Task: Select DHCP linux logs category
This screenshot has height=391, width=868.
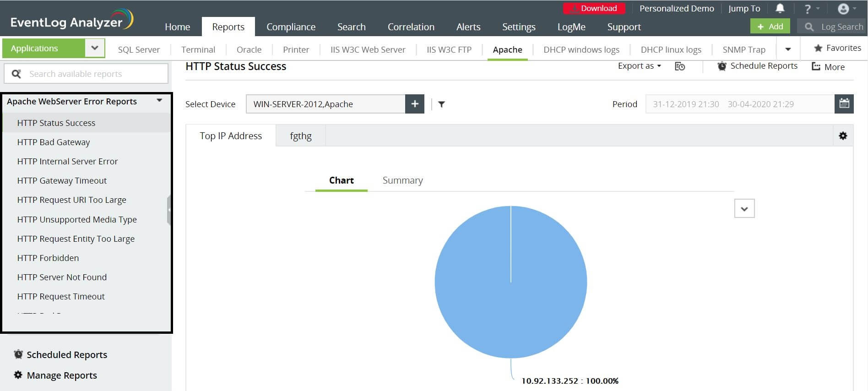Action: click(x=671, y=49)
